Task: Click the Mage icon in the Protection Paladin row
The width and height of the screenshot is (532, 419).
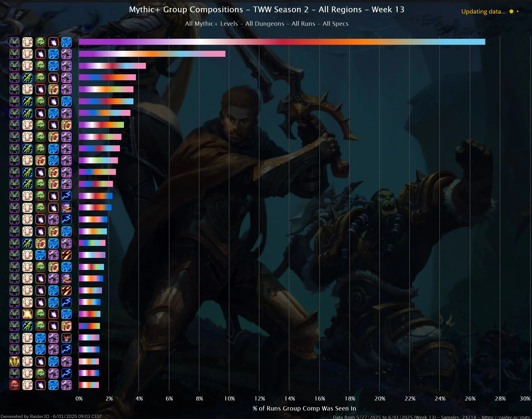Action: [x=53, y=361]
